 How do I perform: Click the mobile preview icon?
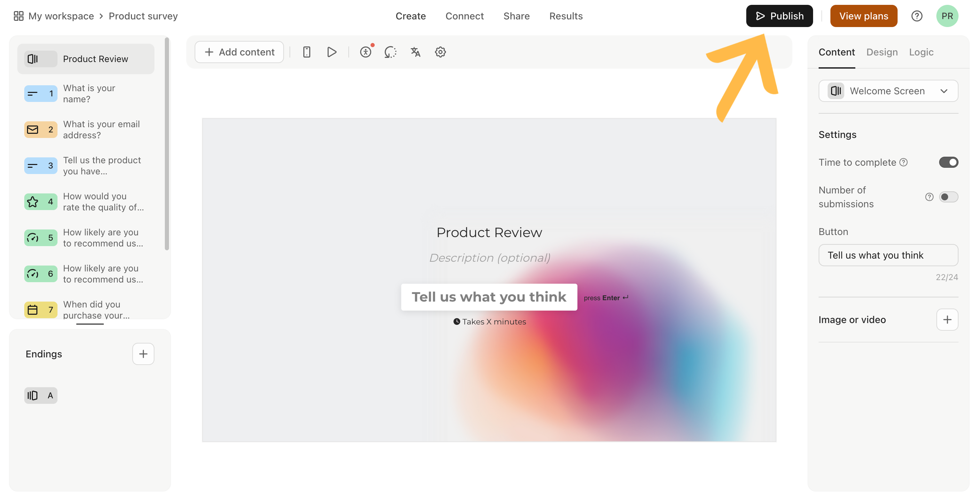click(x=306, y=52)
